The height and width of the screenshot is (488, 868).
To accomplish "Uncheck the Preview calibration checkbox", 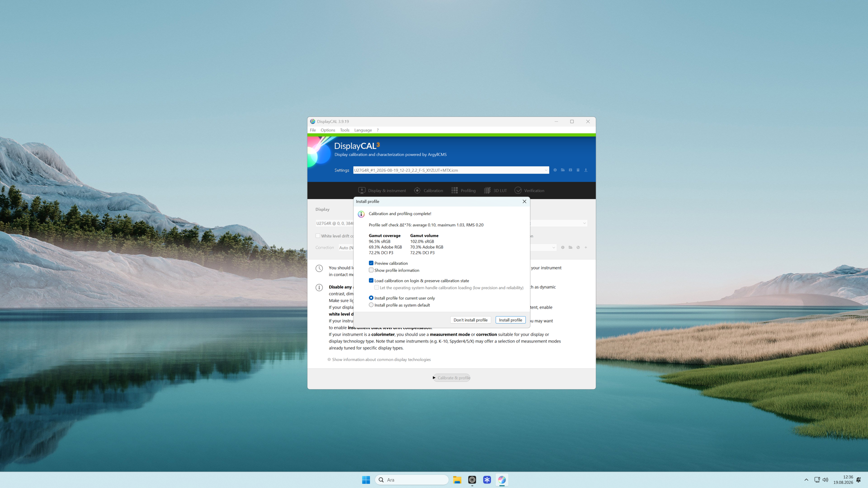I will [371, 263].
